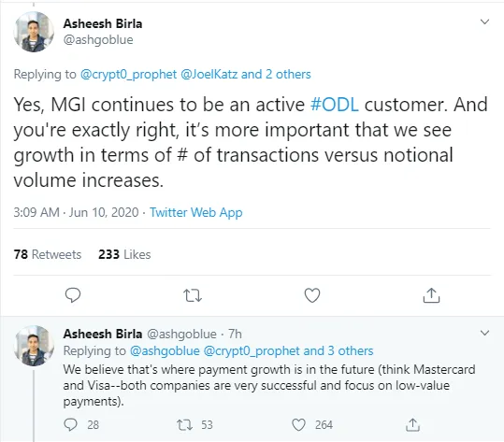504x442 pixels.
Task: View the 78 Retweets list
Action: (x=48, y=254)
